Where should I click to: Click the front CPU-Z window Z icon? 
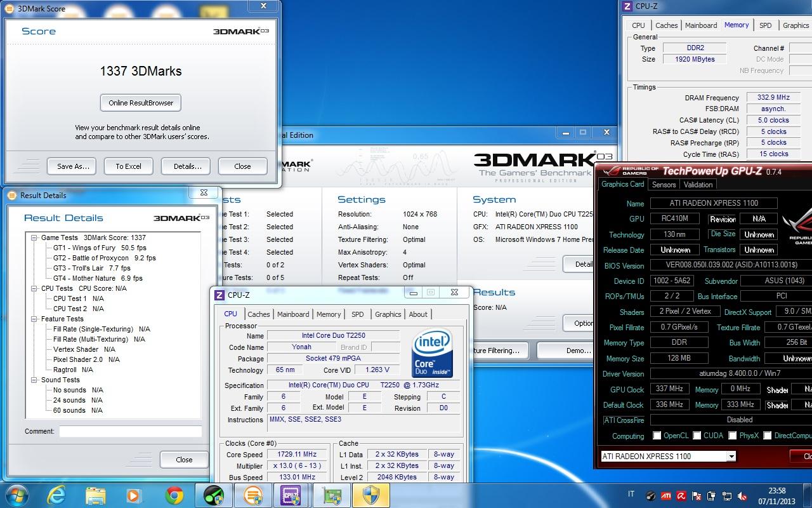coord(219,295)
